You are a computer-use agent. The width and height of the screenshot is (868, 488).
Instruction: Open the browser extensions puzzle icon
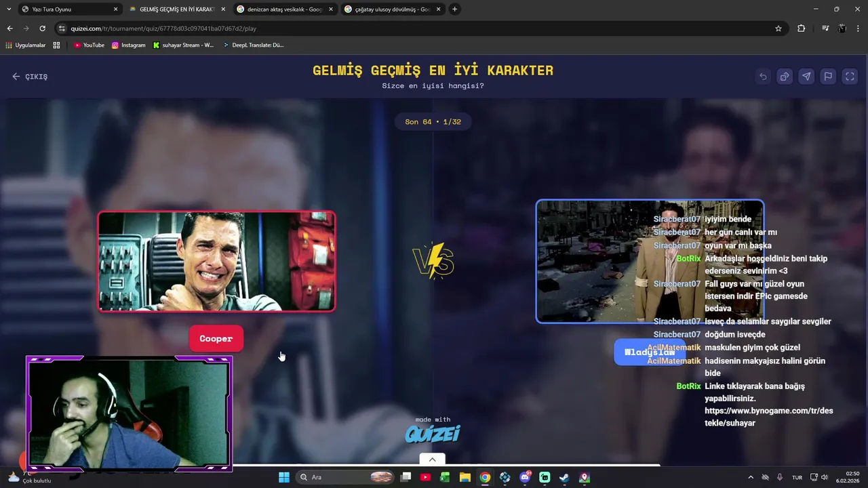802,28
